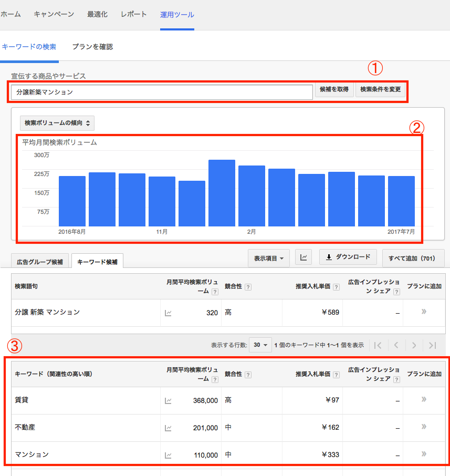This screenshot has height=476, width=450.
Task: Open help icon next to 月間平均検索ボリューム in keyword table
Action: 215,379
